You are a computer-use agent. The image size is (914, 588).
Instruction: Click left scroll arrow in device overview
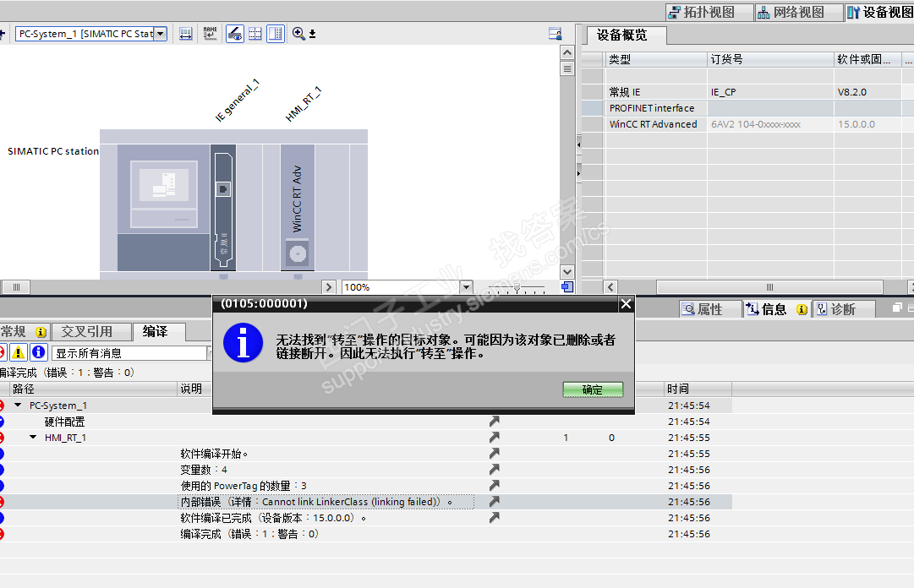[611, 287]
